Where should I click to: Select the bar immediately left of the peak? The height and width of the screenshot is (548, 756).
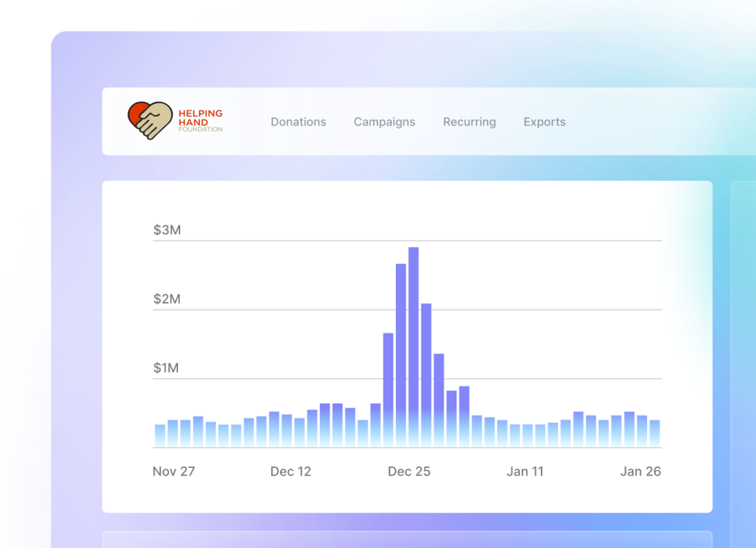(x=401, y=352)
